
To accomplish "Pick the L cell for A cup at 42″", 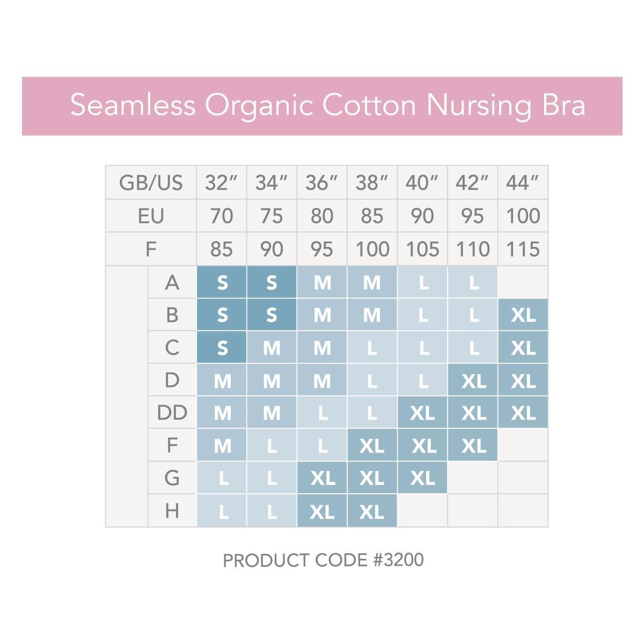I will click(x=473, y=282).
